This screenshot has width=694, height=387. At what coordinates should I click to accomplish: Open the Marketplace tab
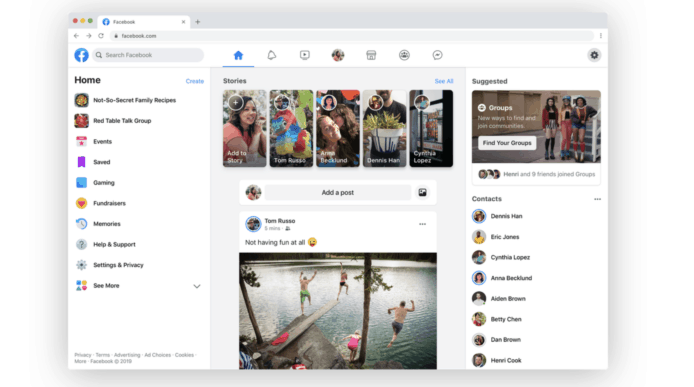click(371, 55)
